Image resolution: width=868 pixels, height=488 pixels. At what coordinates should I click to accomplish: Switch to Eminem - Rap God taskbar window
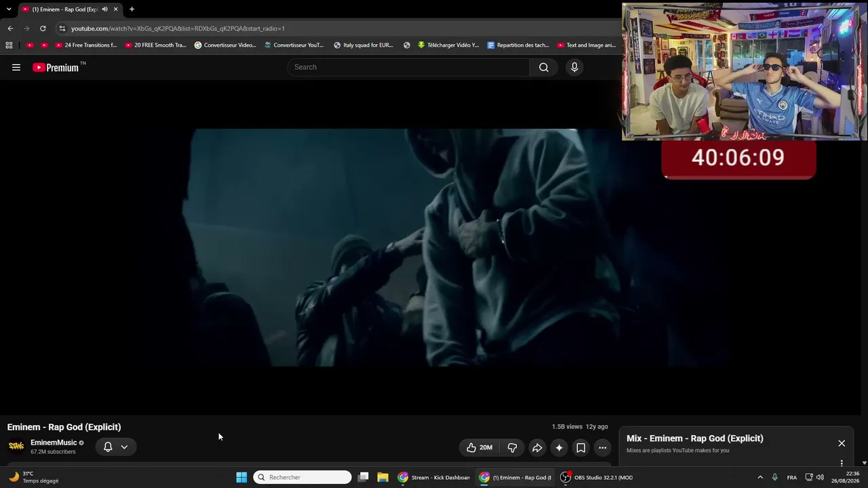(x=515, y=477)
